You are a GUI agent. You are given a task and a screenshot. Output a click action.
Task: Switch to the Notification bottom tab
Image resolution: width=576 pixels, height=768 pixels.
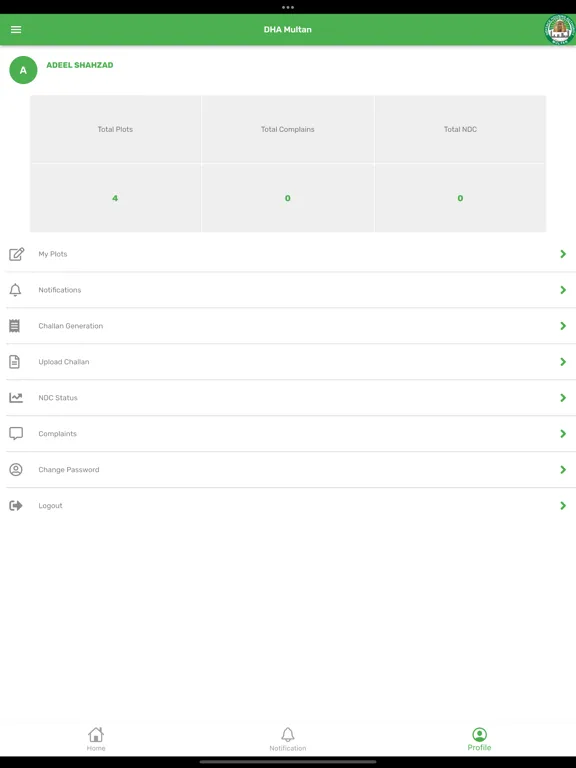[288, 739]
